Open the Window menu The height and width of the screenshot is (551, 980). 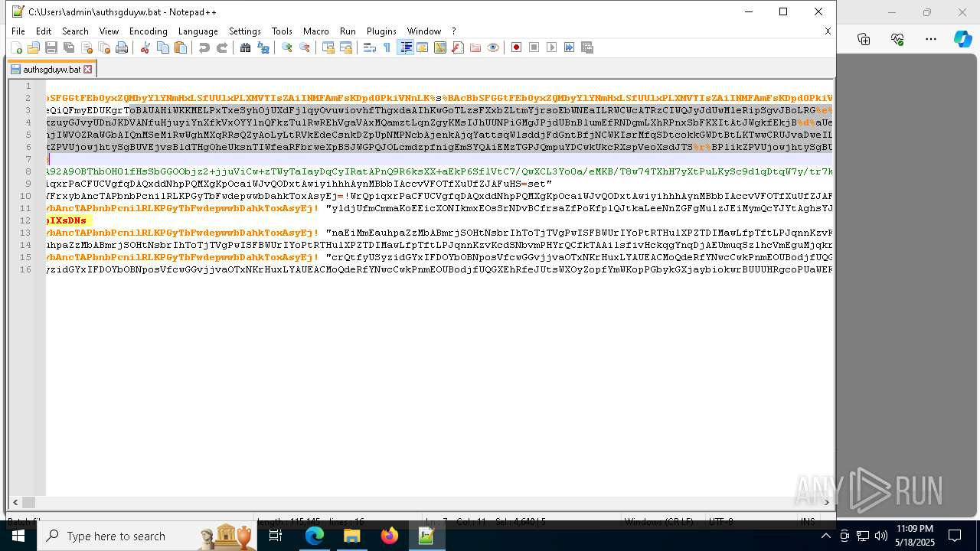coord(423,31)
